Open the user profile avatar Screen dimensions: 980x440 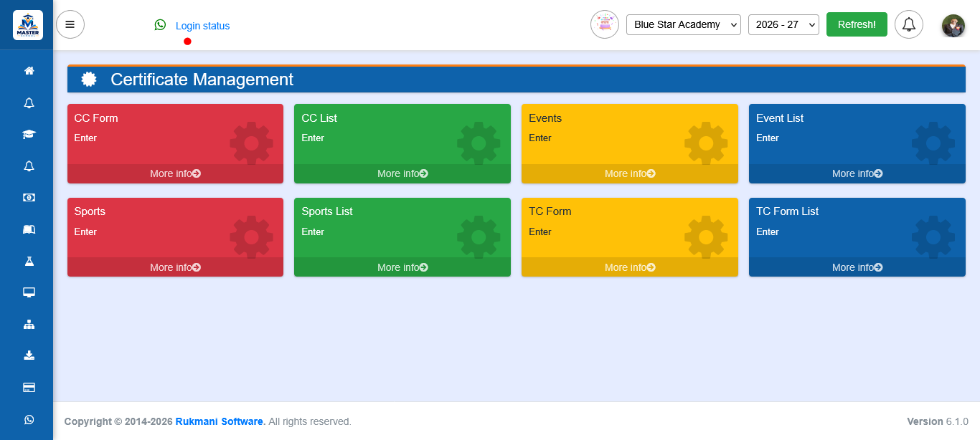(x=953, y=26)
